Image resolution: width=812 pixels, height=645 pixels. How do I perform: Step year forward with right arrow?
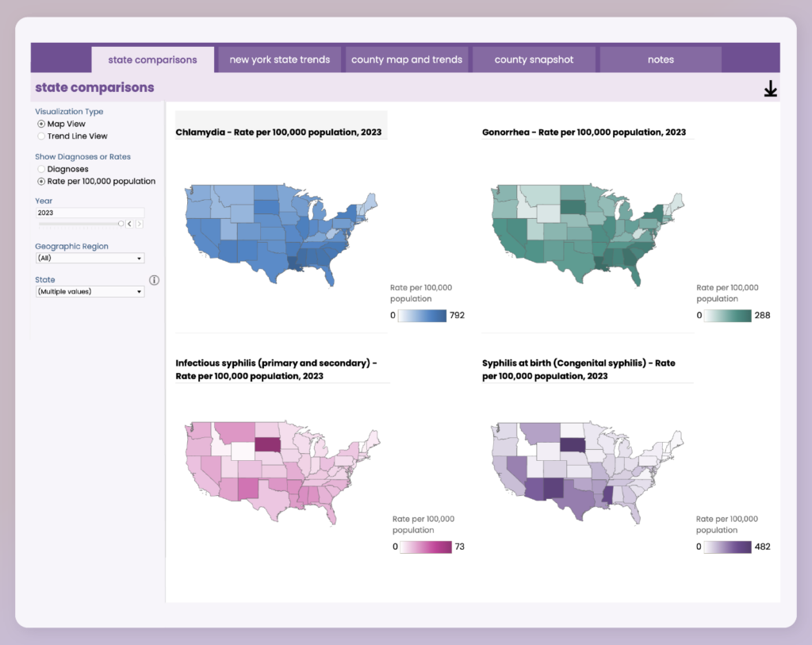139,224
